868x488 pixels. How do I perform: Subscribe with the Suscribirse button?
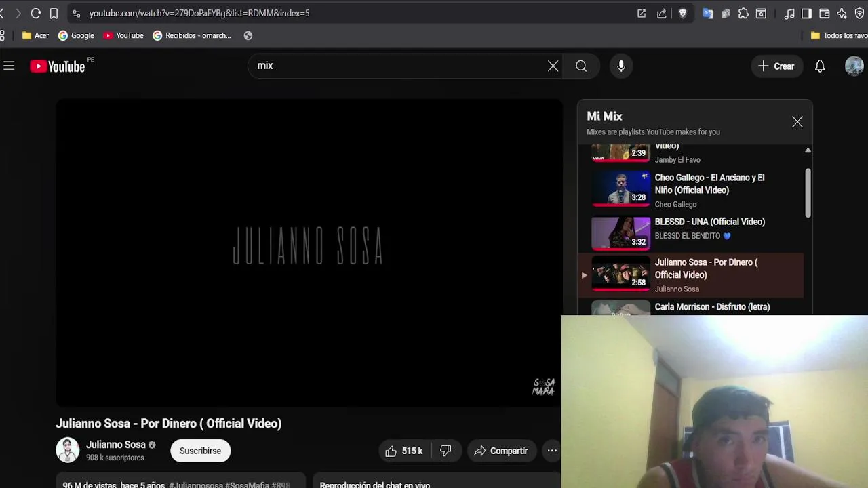pos(200,451)
